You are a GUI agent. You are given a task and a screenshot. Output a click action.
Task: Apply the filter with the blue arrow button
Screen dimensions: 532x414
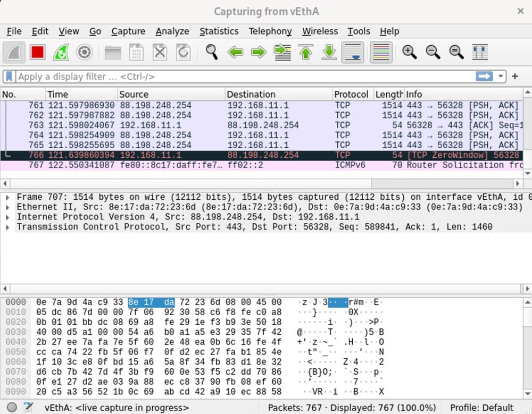pyautogui.click(x=485, y=76)
